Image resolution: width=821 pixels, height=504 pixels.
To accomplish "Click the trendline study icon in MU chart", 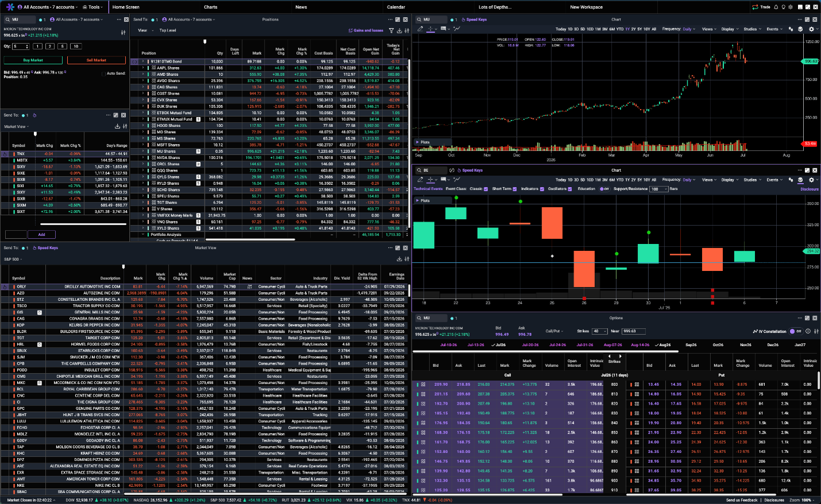I will point(456,29).
